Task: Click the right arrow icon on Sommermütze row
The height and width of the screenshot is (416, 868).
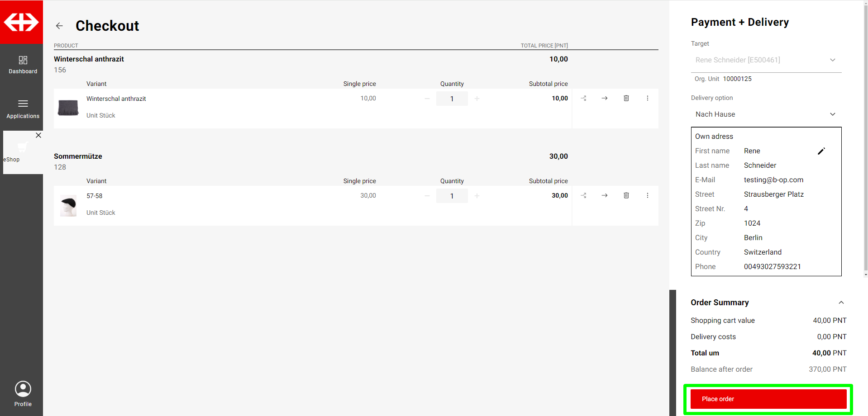Action: pyautogui.click(x=604, y=195)
